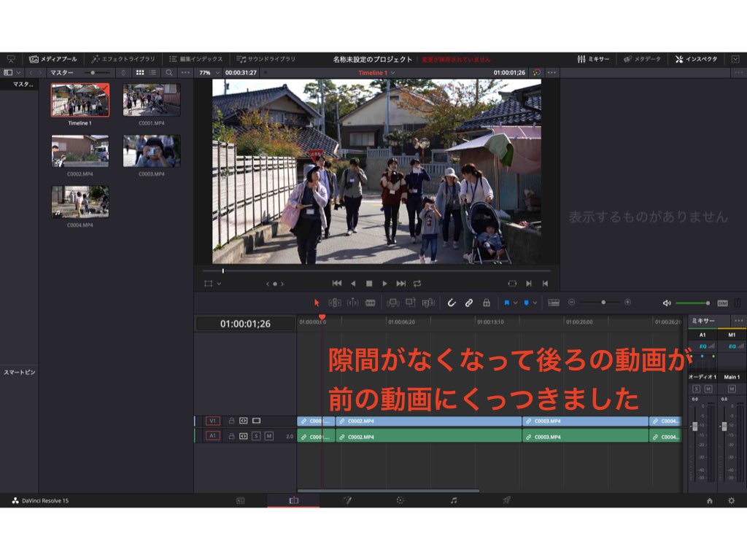The image size is (747, 560).
Task: Select C0002.MP4 video clip on timeline
Action: pos(429,421)
